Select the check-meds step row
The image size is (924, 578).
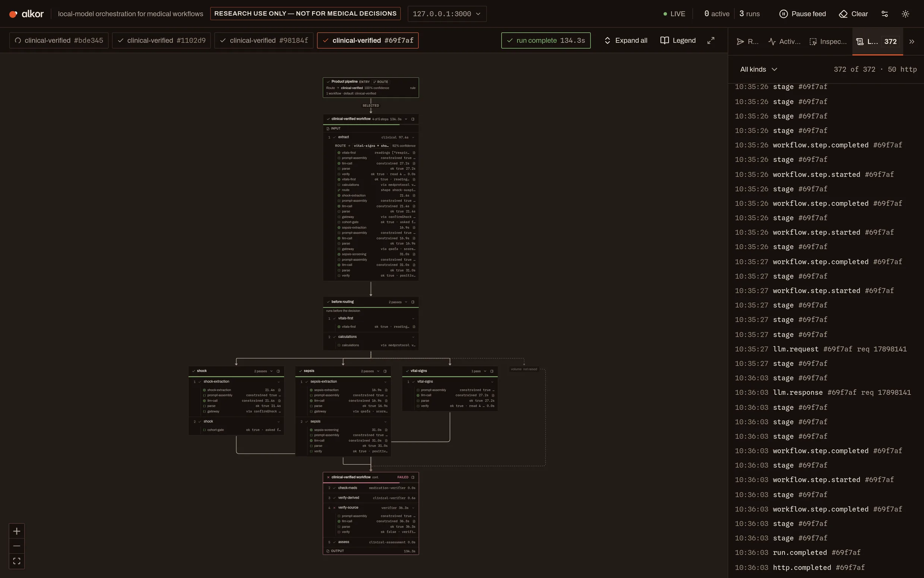pyautogui.click(x=371, y=488)
